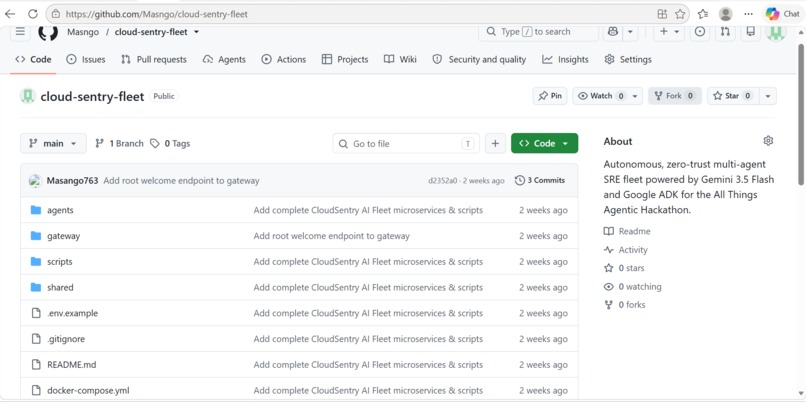The width and height of the screenshot is (806, 402).
Task: Switch to the Issues tab
Action: pos(86,60)
